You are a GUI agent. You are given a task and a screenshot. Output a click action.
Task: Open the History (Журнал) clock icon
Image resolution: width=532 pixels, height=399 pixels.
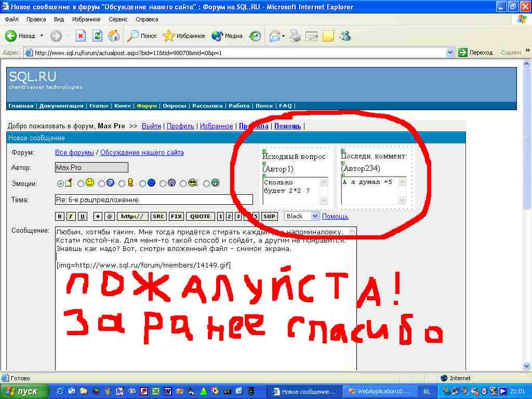point(255,36)
